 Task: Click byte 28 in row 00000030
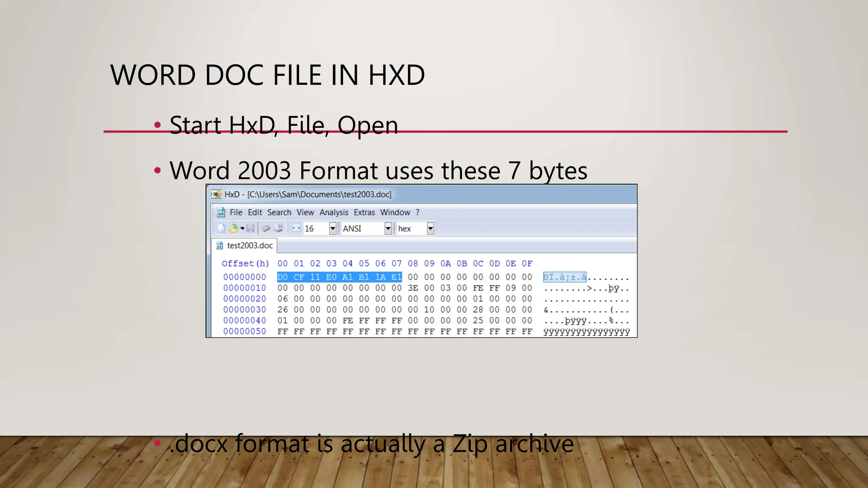[x=478, y=310]
